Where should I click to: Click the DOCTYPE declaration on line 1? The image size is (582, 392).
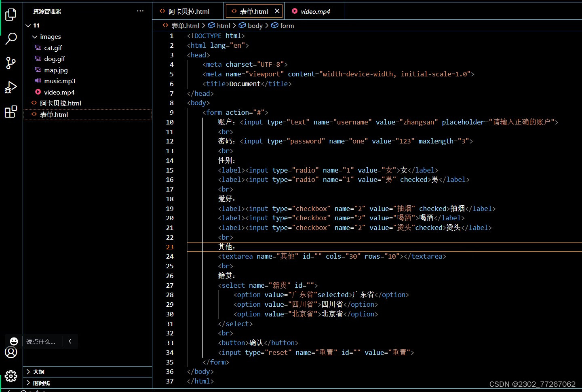coord(216,36)
